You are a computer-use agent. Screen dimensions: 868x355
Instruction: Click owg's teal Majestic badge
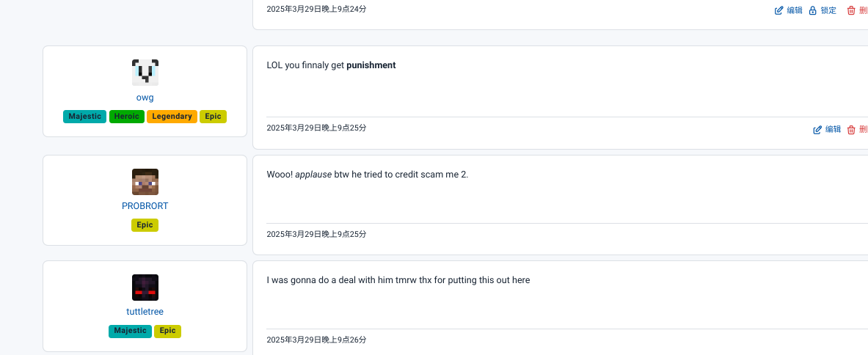pos(84,117)
